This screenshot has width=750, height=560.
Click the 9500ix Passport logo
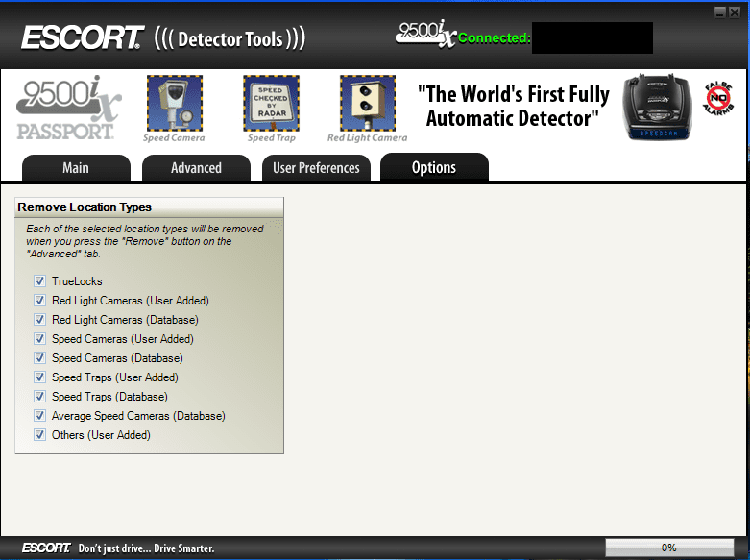pos(68,108)
